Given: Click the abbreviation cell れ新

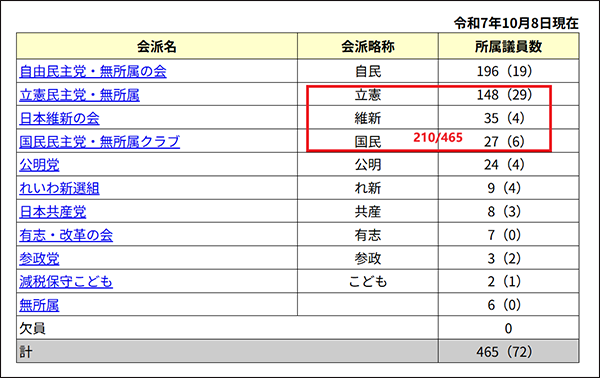Looking at the screenshot, I should 368,188.
